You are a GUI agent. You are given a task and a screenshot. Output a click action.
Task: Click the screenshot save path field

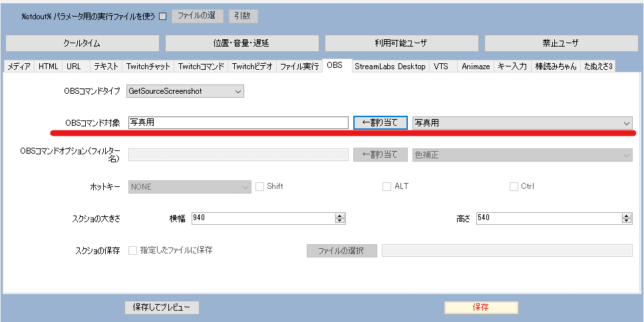click(x=507, y=251)
